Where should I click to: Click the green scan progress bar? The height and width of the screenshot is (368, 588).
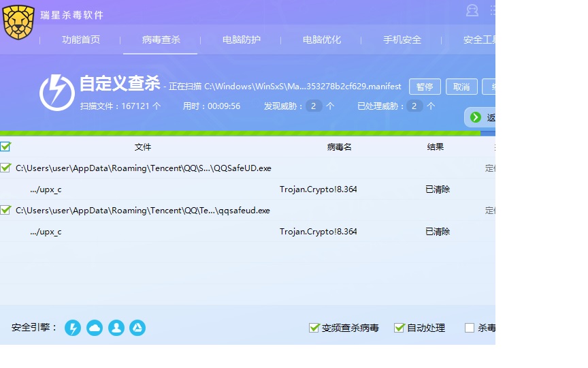[x=240, y=134]
